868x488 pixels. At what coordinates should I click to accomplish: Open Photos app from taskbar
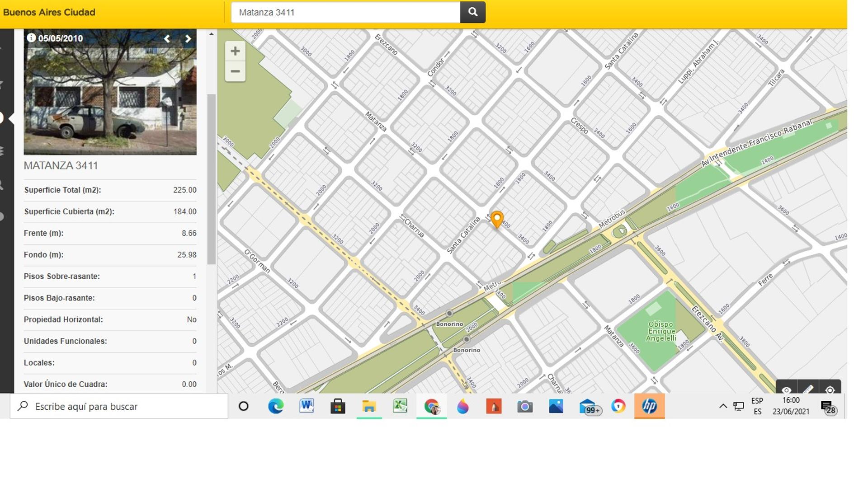(x=556, y=406)
